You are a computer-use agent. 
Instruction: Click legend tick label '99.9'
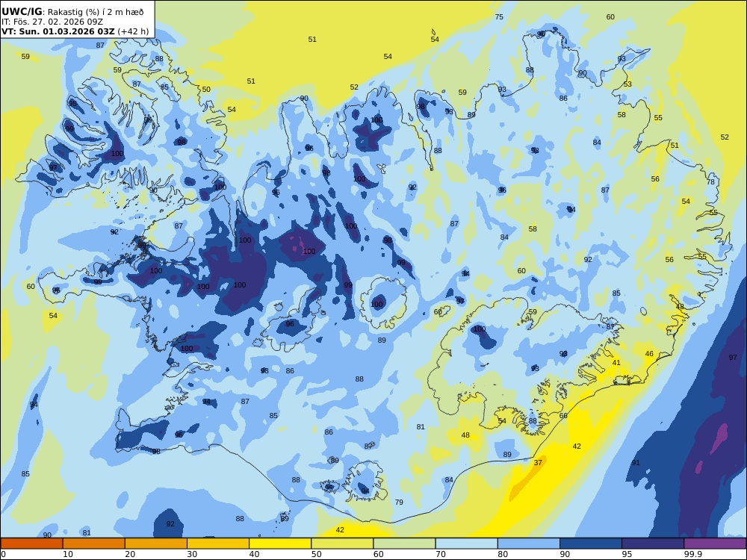click(693, 554)
